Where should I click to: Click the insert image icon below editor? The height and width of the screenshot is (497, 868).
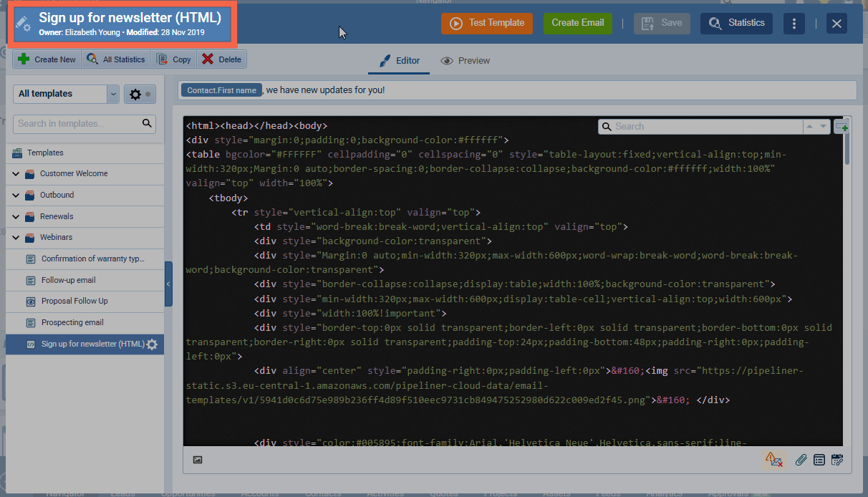198,460
